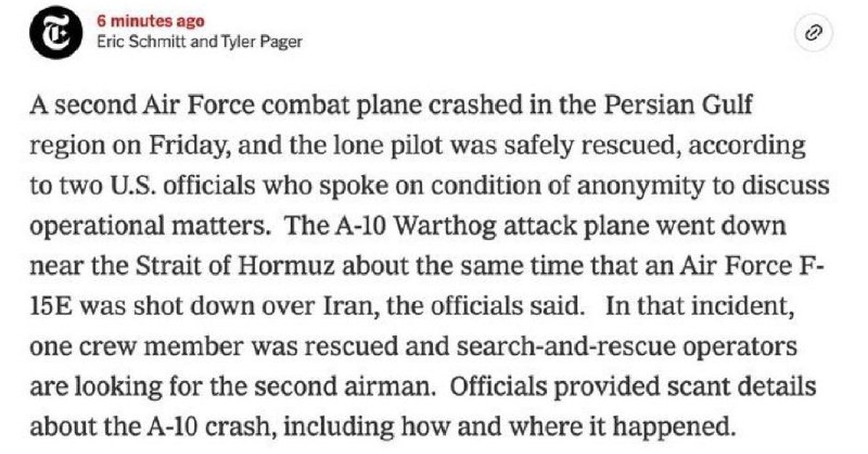Copy the post link using chain icon
This screenshot has width=868, height=454.
pos(815,32)
